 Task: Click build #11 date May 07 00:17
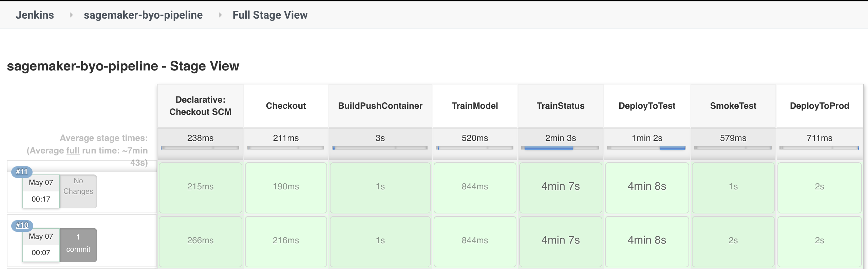(x=41, y=191)
